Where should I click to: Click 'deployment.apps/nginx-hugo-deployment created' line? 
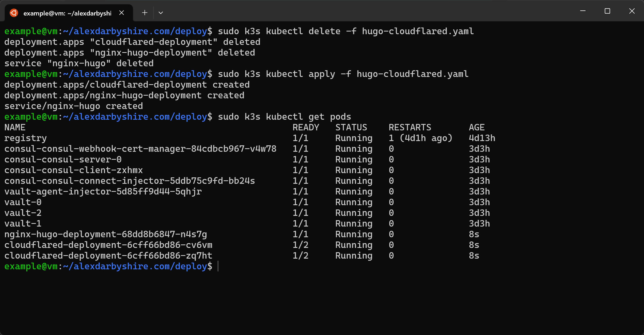point(124,95)
